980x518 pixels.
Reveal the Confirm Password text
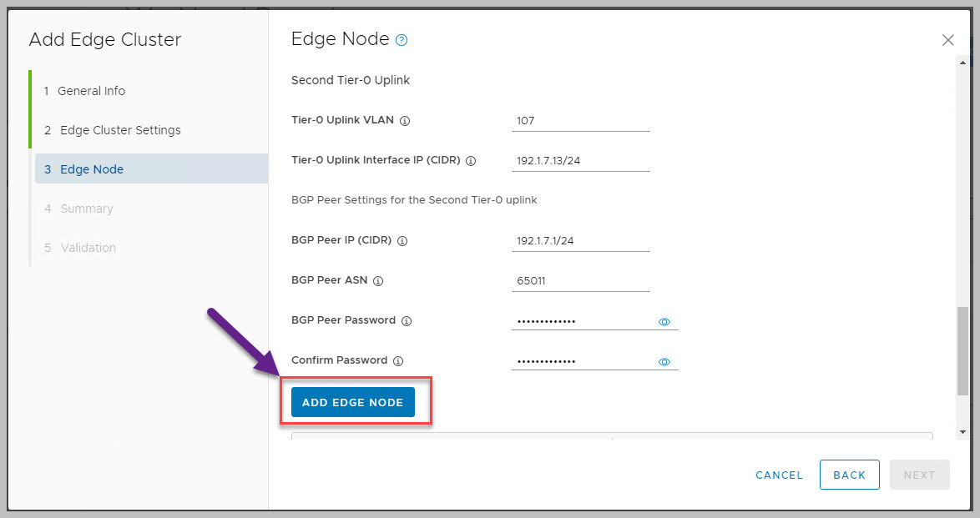pyautogui.click(x=664, y=362)
